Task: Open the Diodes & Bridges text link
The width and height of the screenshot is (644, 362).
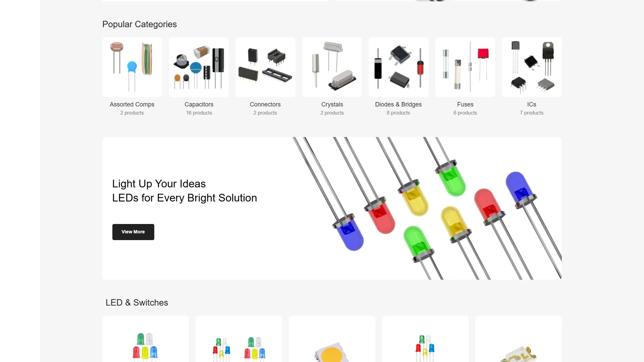Action: 398,104
